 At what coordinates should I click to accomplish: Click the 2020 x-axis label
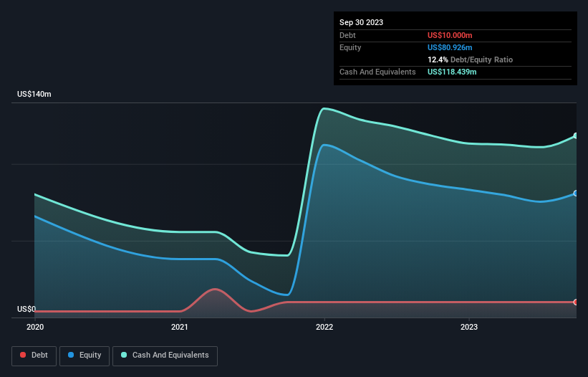[x=35, y=327]
